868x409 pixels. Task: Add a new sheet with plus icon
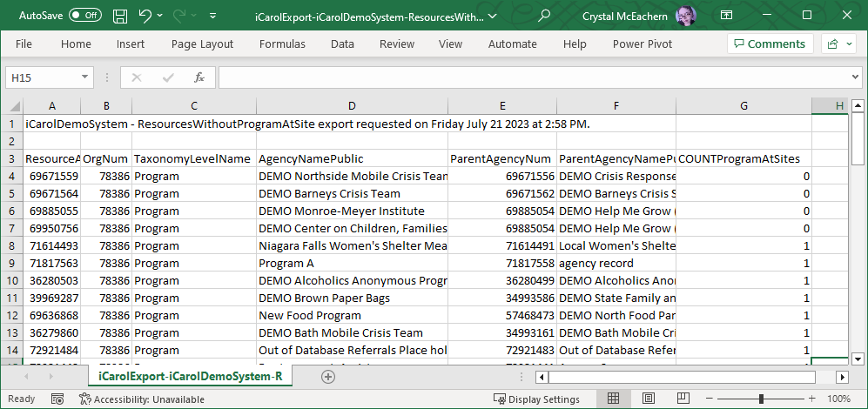click(x=328, y=377)
